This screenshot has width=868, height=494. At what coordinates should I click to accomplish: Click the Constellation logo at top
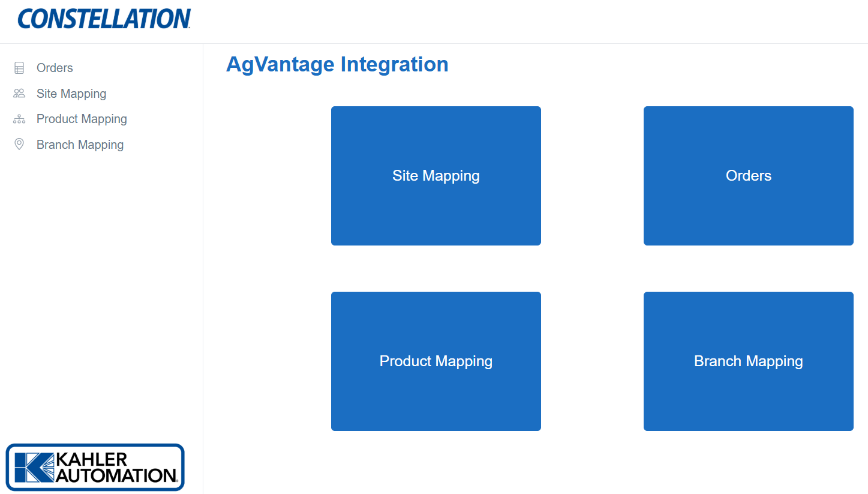click(x=104, y=19)
